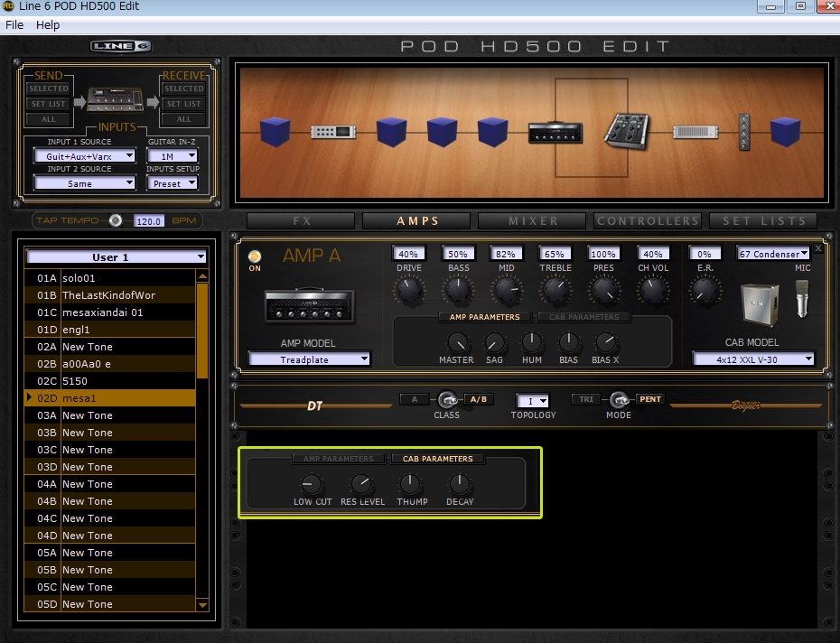Image resolution: width=840 pixels, height=643 pixels.
Task: Select the silver rack unit after the mixer
Action: tap(695, 132)
